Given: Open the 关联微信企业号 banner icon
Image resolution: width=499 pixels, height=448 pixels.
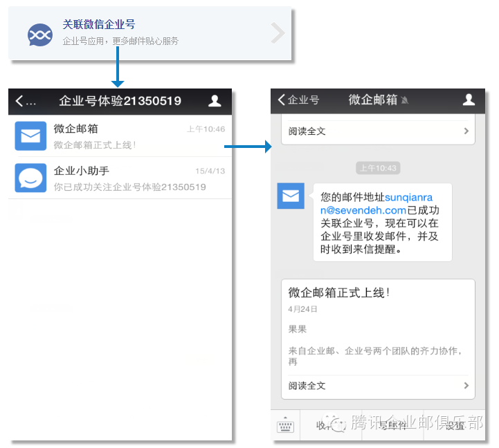Looking at the screenshot, I should [40, 35].
